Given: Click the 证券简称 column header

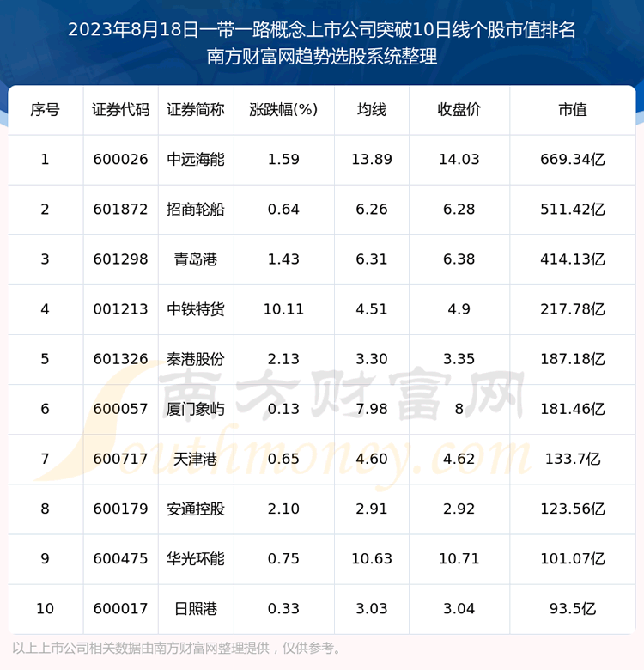Looking at the screenshot, I should [x=196, y=110].
